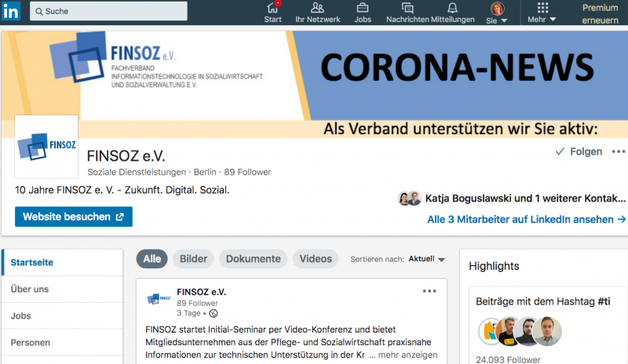Screen dimensions: 628x364
Task: Filter posts by Bilder
Action: [194, 259]
